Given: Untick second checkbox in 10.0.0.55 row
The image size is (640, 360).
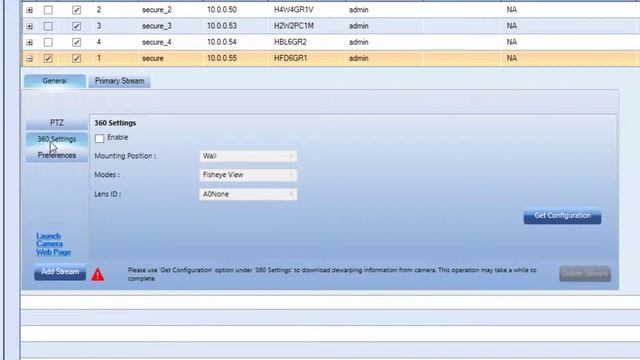Looking at the screenshot, I should click(76, 58).
